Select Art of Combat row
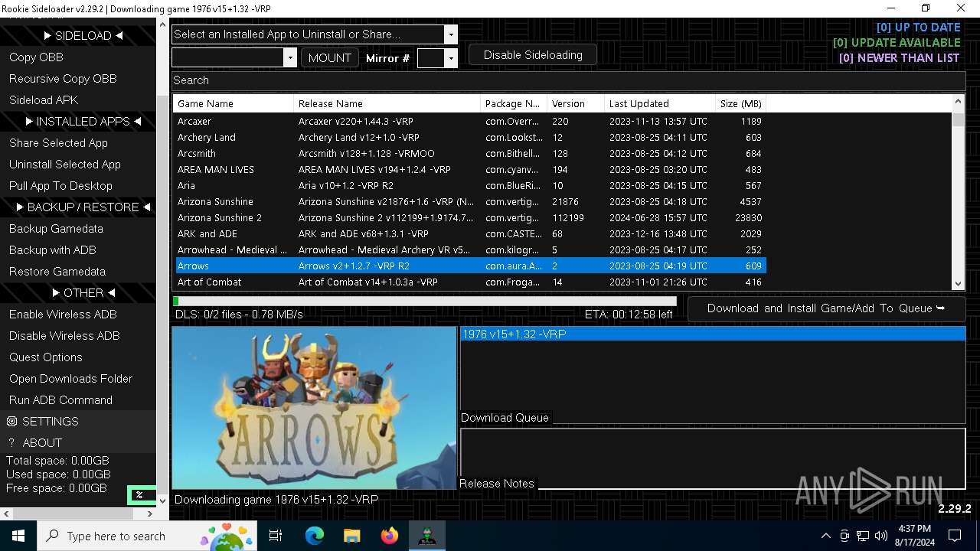This screenshot has height=551, width=980. (470, 282)
